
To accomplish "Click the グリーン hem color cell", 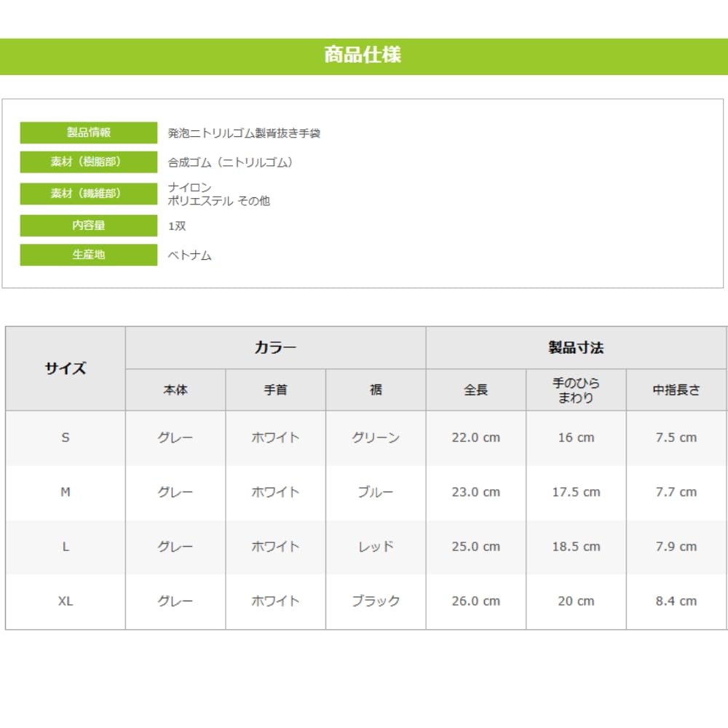I will coord(376,438).
